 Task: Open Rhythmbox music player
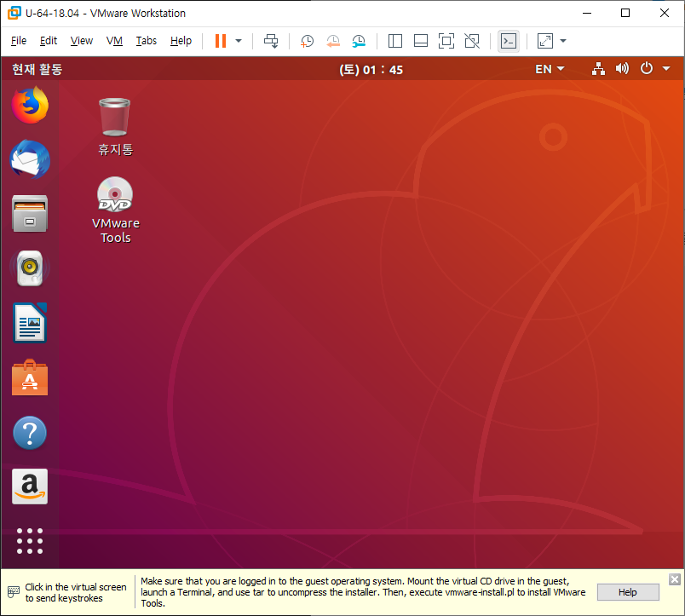tap(30, 268)
